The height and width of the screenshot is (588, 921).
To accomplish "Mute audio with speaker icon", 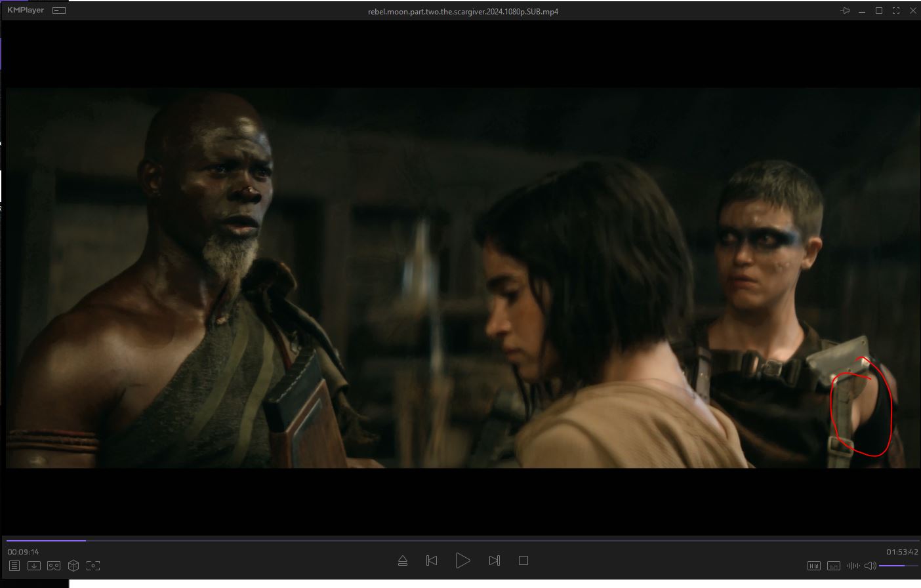I will tap(870, 566).
